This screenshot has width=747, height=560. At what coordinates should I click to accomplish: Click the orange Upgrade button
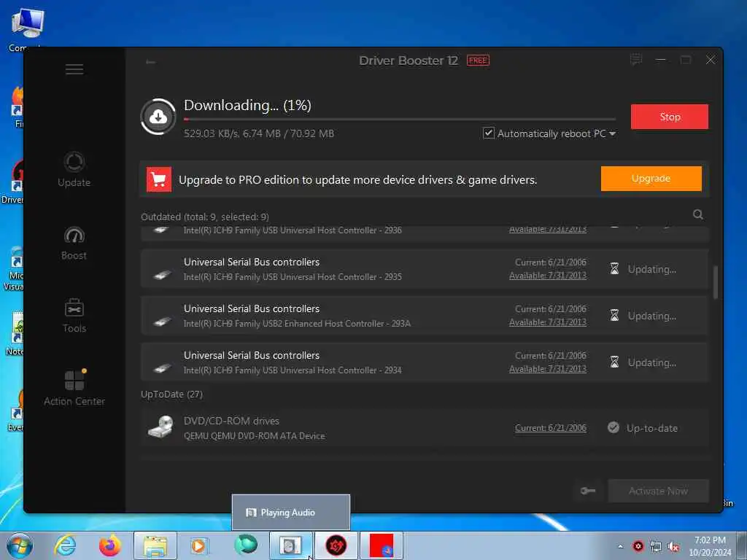point(651,179)
